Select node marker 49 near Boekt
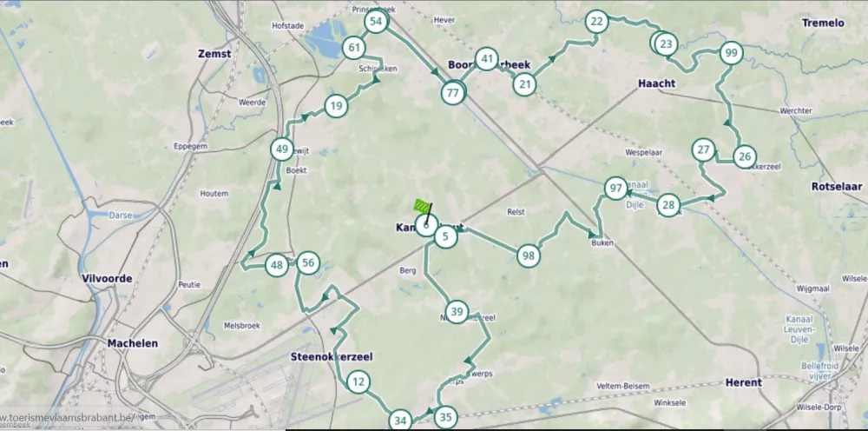 (281, 149)
